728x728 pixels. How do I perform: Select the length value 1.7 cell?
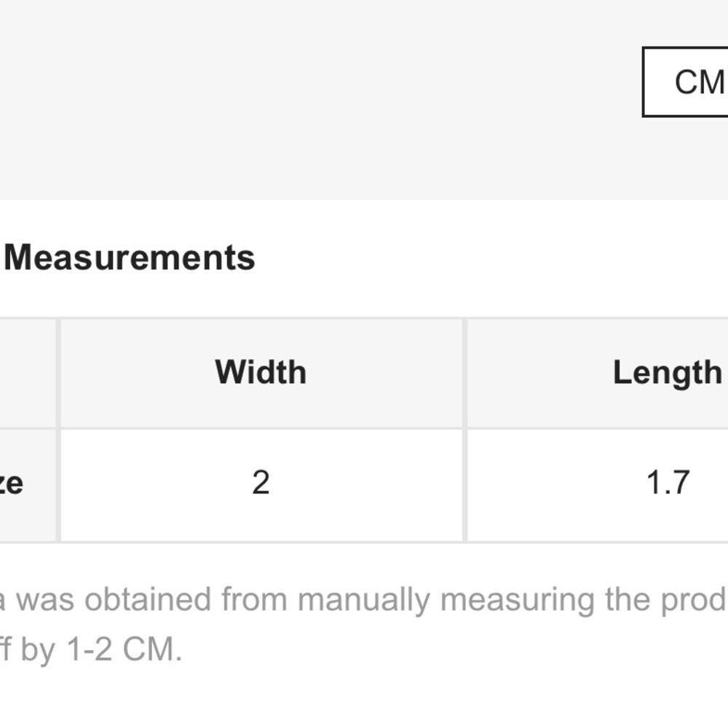[x=598, y=484]
